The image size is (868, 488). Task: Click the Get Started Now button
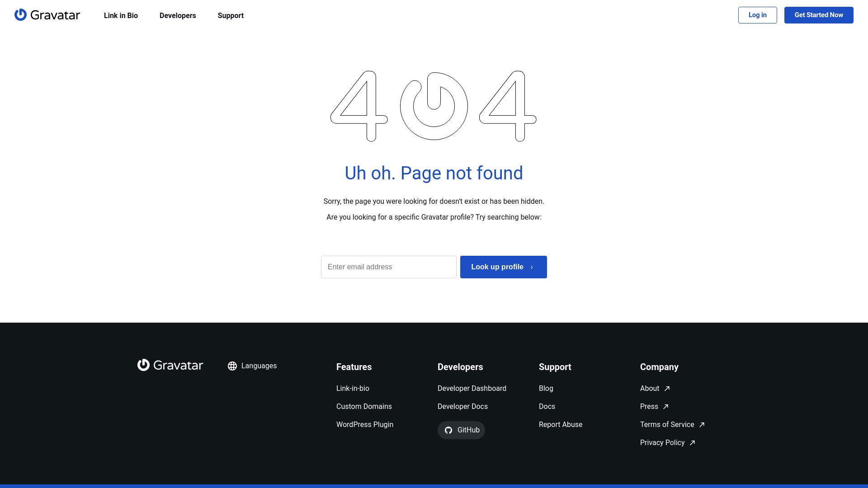819,15
